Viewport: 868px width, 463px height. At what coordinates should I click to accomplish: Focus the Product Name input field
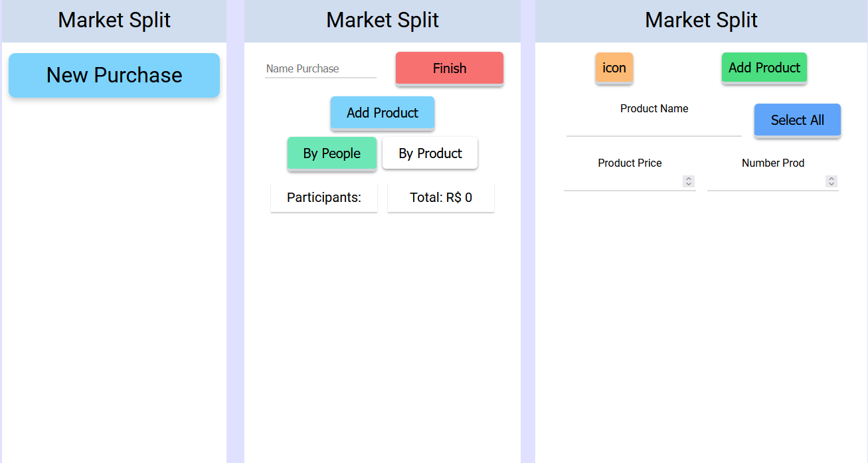(x=653, y=127)
